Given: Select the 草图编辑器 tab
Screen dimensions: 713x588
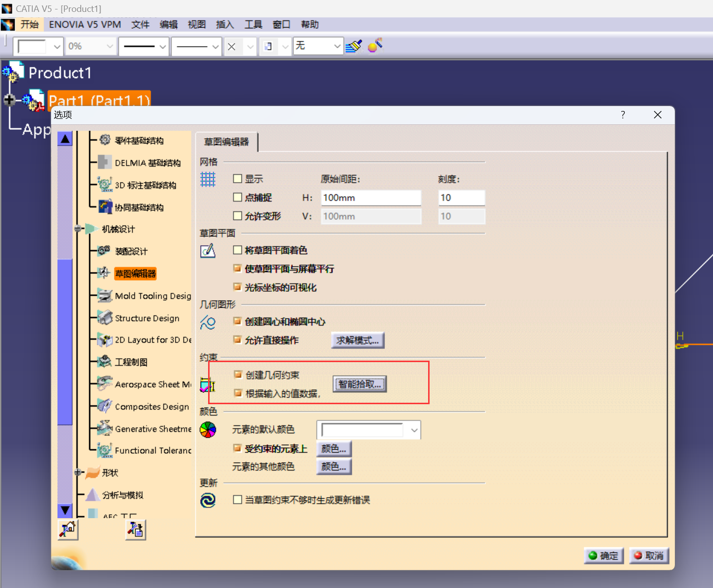Looking at the screenshot, I should (227, 142).
